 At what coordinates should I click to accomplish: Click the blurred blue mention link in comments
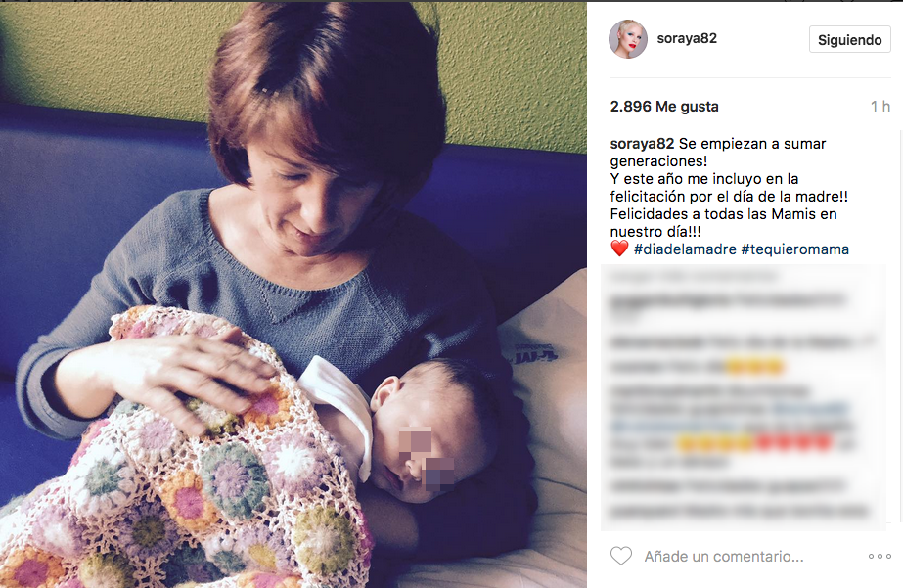tap(809, 409)
